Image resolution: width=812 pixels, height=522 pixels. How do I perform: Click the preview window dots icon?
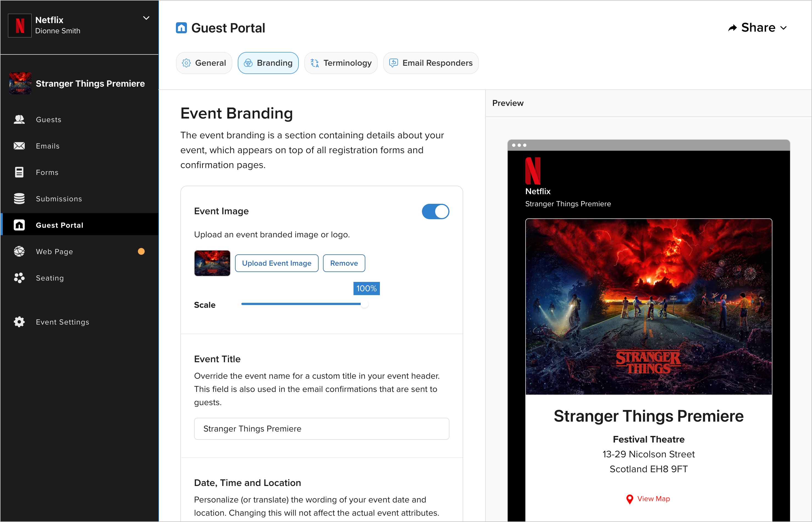[x=519, y=145]
